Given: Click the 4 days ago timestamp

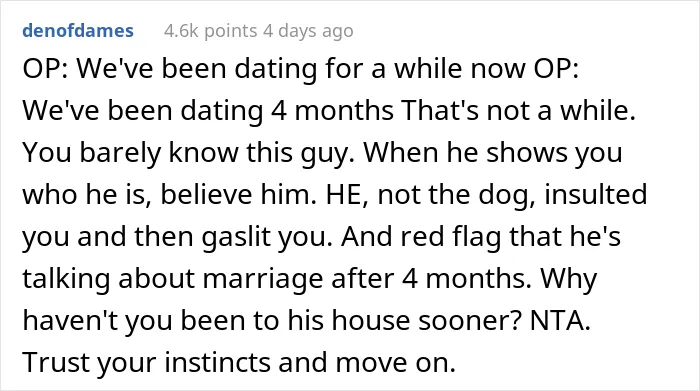Looking at the screenshot, I should 308,31.
